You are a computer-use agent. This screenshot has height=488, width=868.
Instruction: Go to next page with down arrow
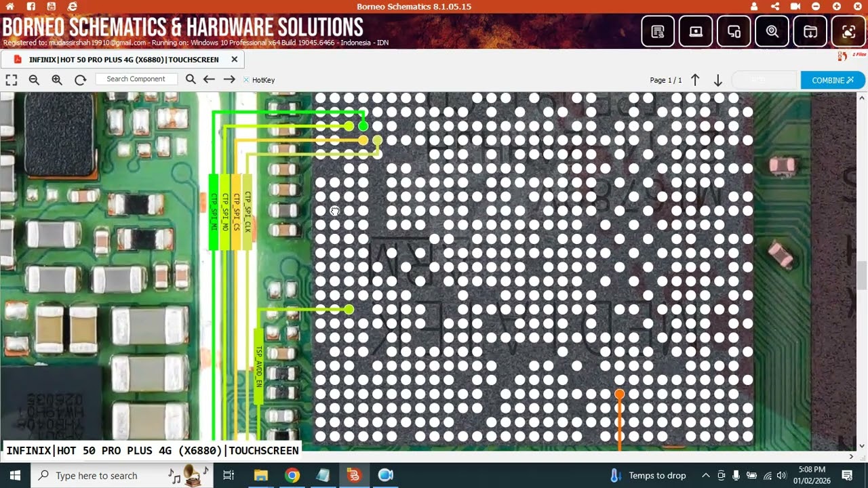(718, 80)
